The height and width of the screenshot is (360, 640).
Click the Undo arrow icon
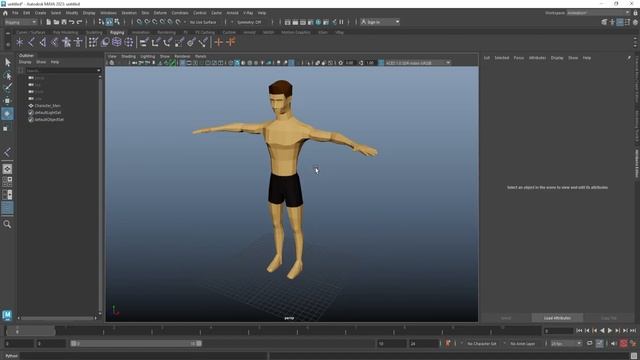tap(72, 22)
